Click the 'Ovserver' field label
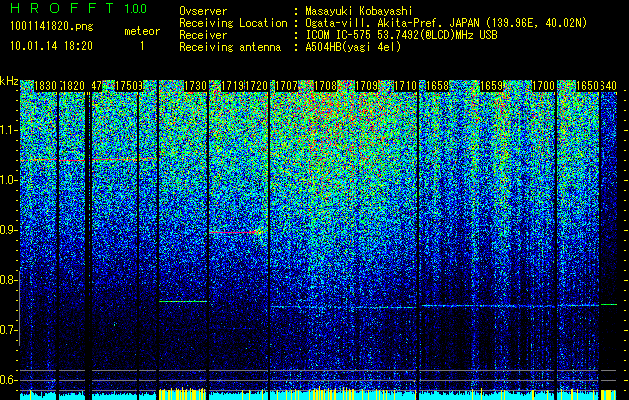The width and height of the screenshot is (629, 400). coord(203,11)
